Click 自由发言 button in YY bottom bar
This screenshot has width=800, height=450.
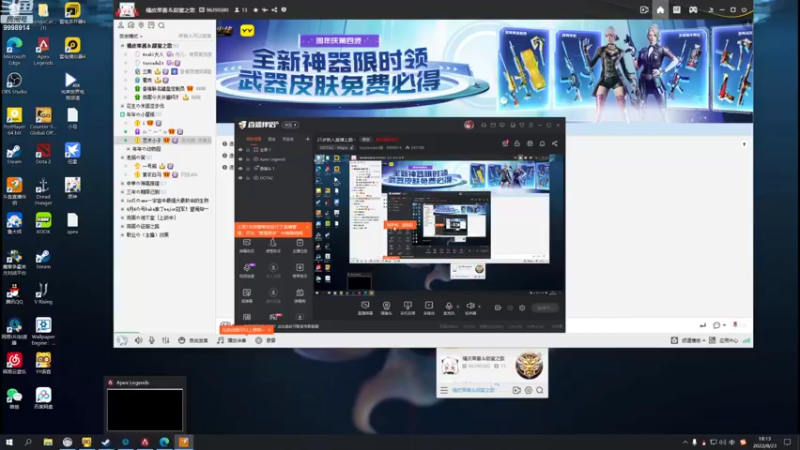pos(193,340)
